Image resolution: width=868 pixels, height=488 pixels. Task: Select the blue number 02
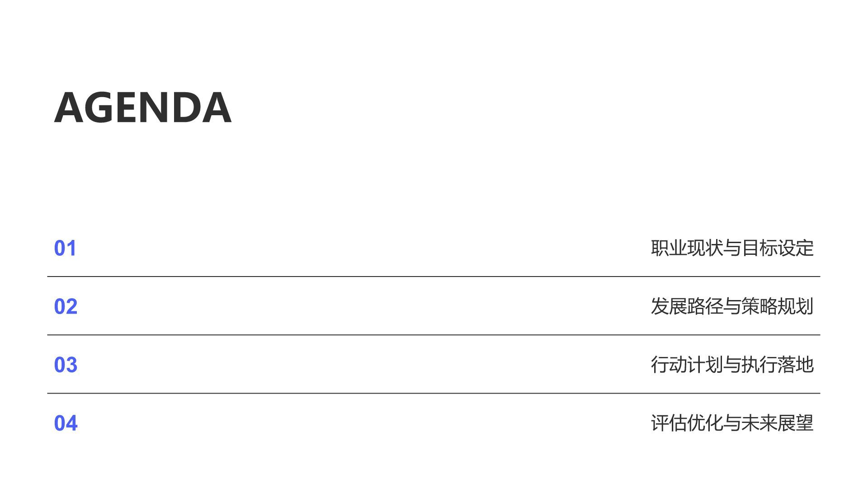tap(66, 306)
